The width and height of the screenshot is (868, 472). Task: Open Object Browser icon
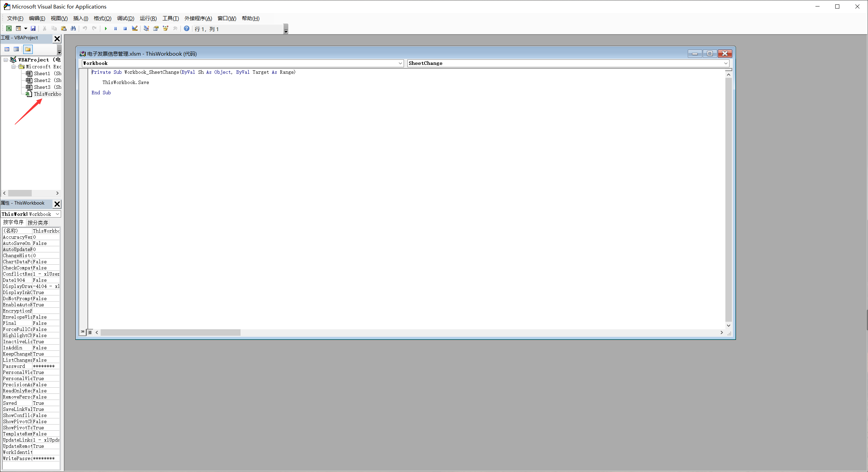pyautogui.click(x=165, y=29)
